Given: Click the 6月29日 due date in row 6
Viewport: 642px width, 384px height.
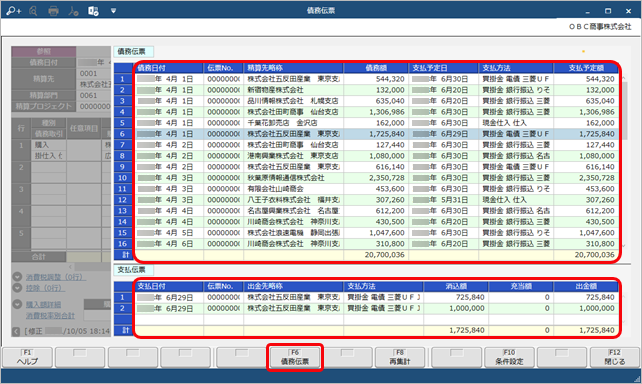Looking at the screenshot, I should (x=443, y=134).
